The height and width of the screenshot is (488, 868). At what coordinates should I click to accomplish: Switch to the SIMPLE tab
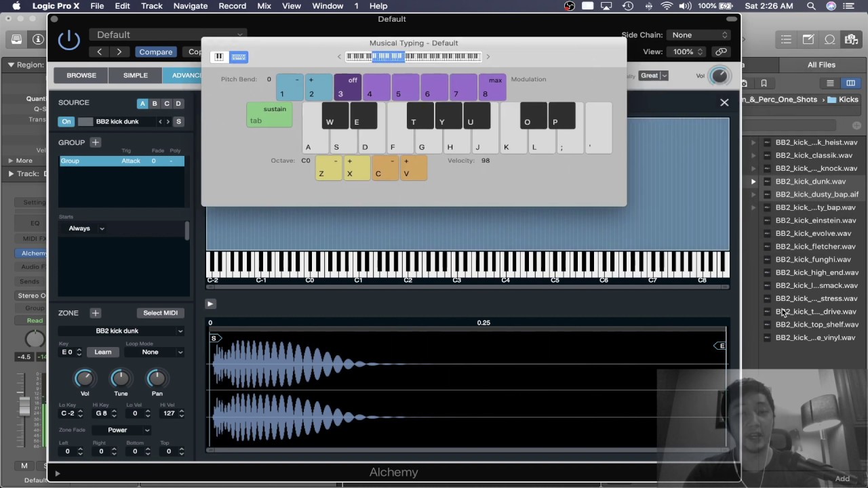(136, 75)
